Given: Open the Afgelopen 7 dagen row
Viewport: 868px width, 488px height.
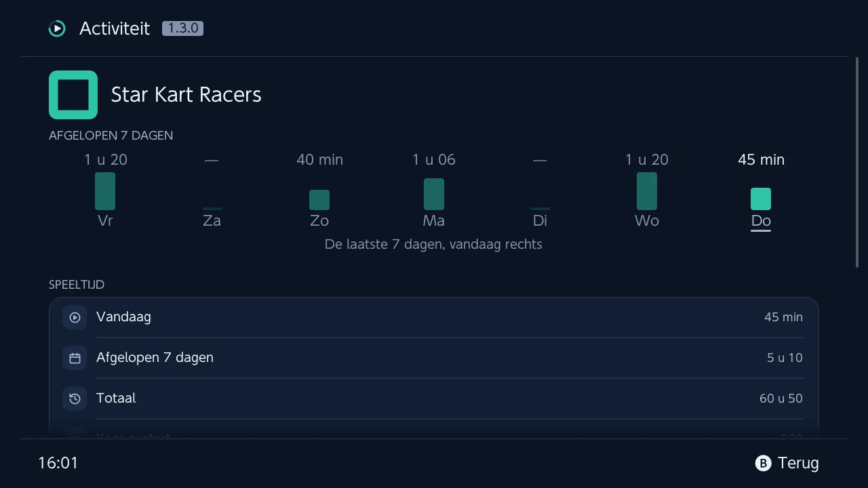Looking at the screenshot, I should (434, 358).
